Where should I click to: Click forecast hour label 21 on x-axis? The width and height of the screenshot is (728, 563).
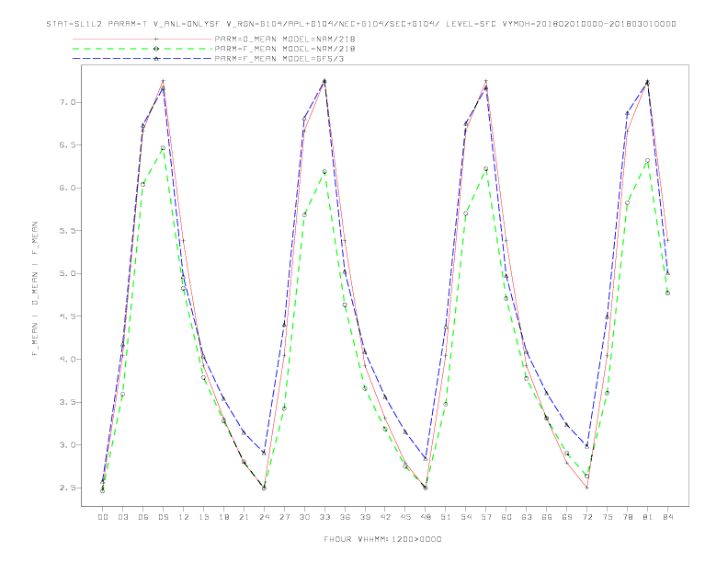click(x=244, y=517)
